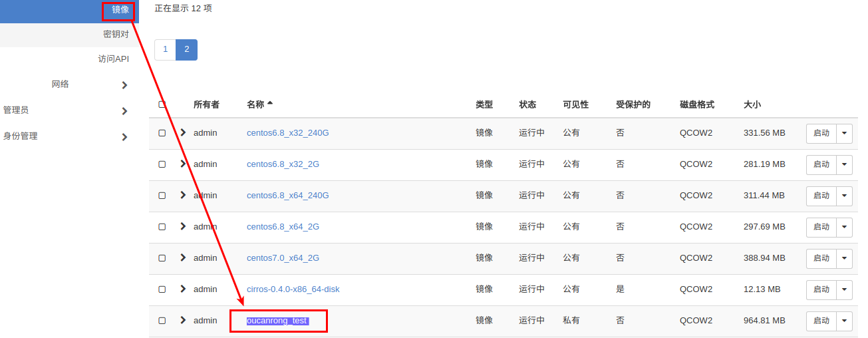Open the centos7.0_x64_2G image link
Screen dimensions: 868x338
point(283,258)
